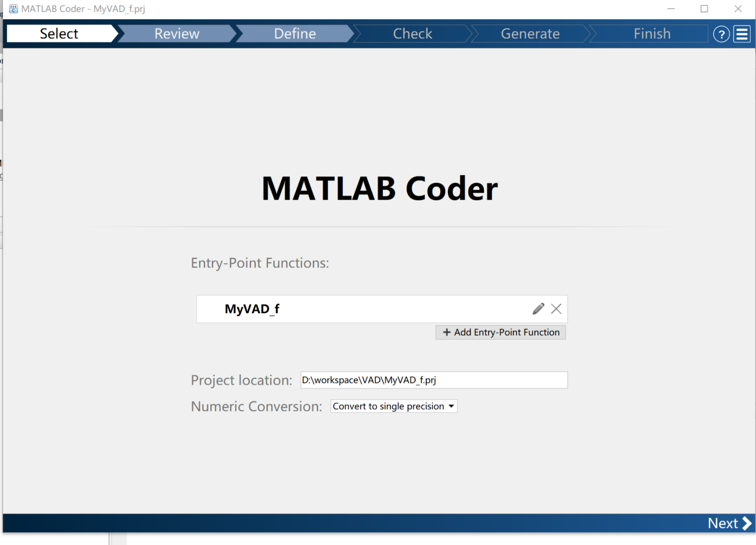Click the MATLAB Coder heading
Viewport: 756px width, 545px height.
click(380, 188)
